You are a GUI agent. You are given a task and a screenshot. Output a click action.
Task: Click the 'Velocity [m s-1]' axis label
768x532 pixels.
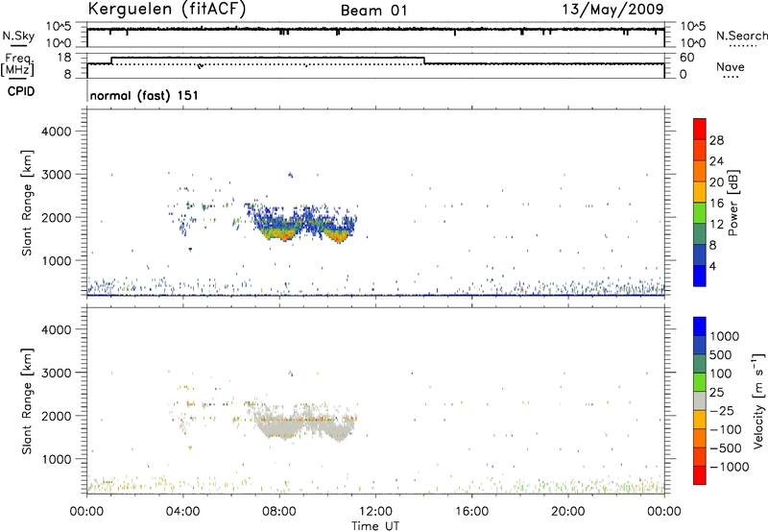click(758, 400)
